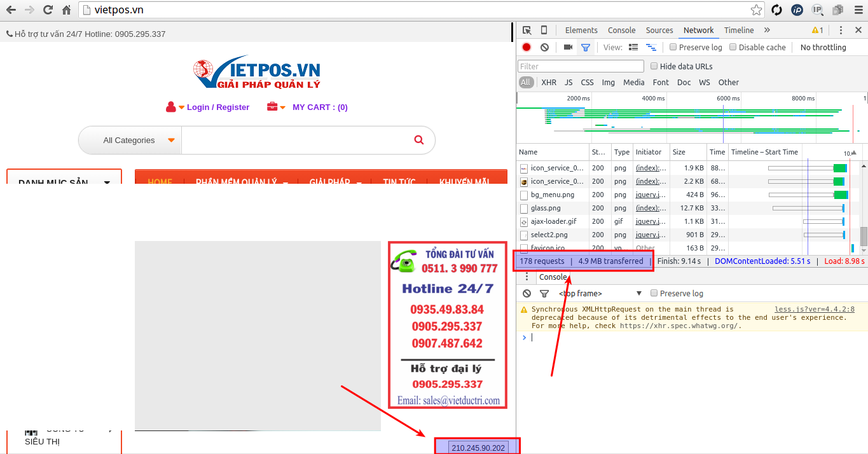Viewport: 868px width, 454px height.
Task: Open the All Categories search dropdown
Action: pos(130,140)
